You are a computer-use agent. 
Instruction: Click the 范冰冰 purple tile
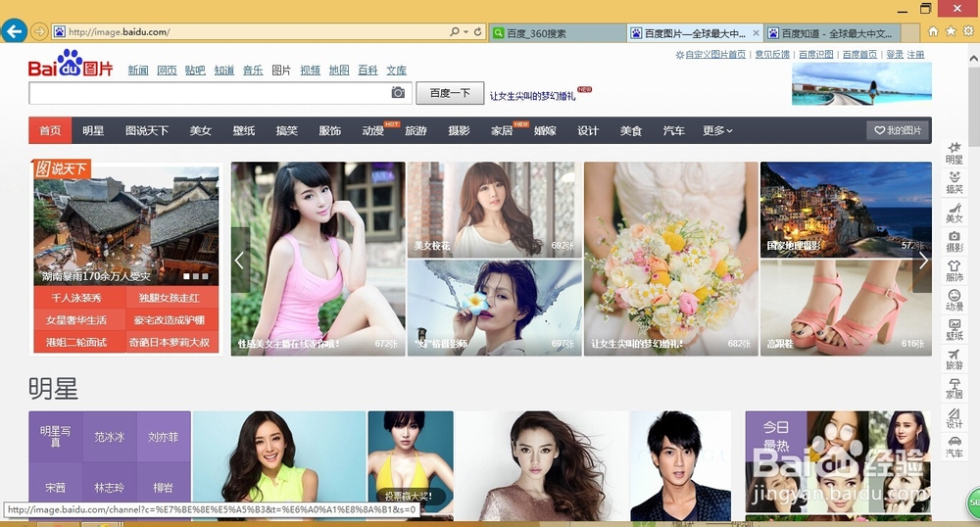coord(110,437)
